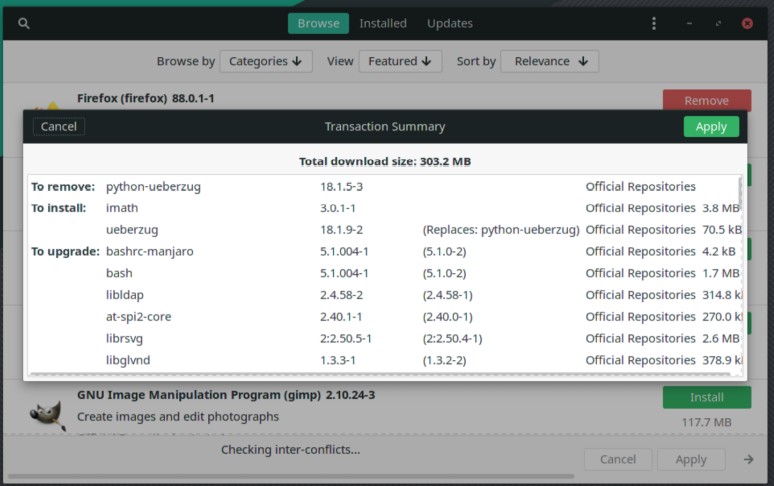
Task: Install the GIMP package
Action: click(x=707, y=397)
